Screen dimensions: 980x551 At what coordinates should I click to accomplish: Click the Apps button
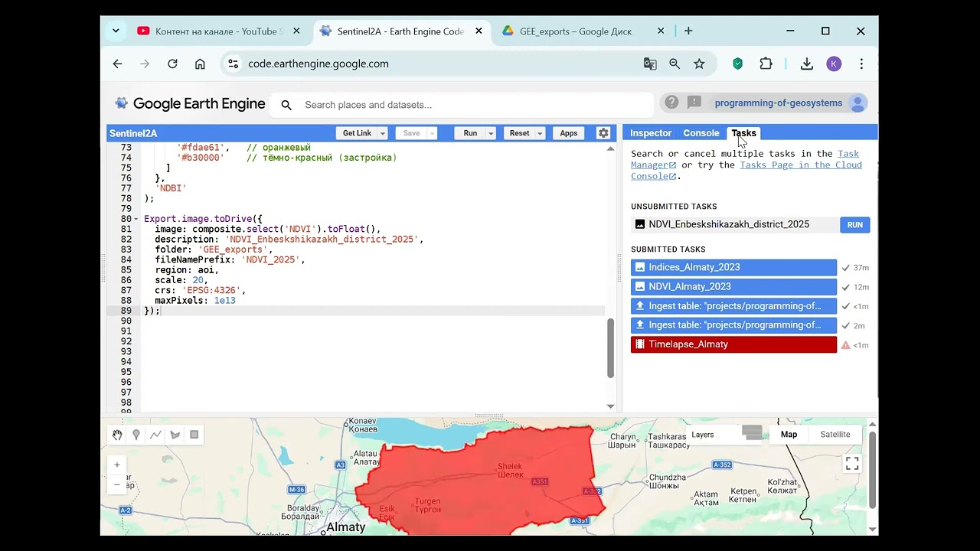[x=569, y=133]
